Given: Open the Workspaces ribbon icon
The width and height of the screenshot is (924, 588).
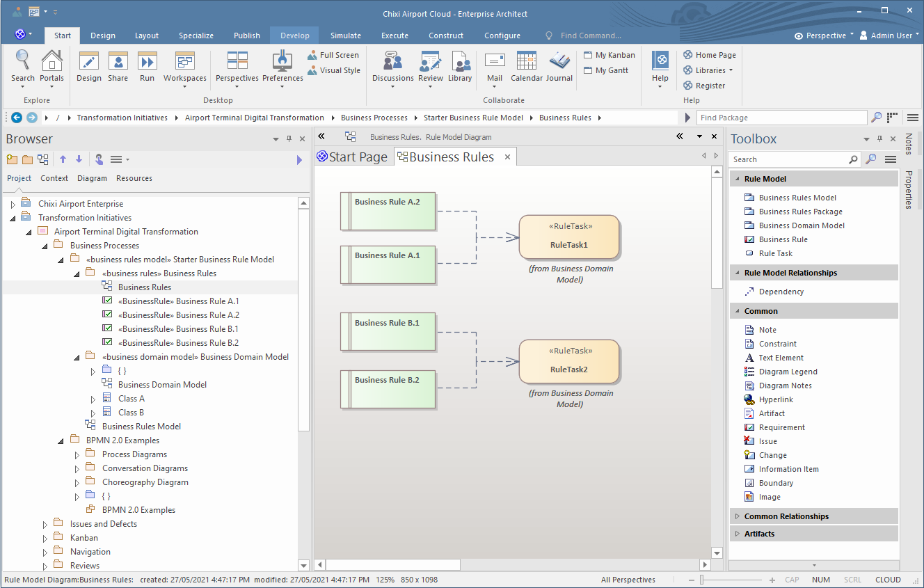Looking at the screenshot, I should click(x=185, y=66).
